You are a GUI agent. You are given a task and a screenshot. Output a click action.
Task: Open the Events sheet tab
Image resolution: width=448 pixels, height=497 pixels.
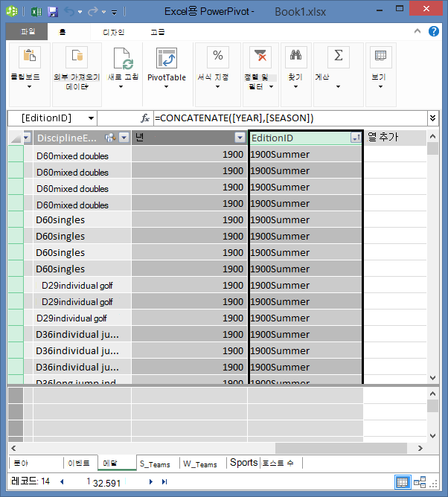coord(79,463)
